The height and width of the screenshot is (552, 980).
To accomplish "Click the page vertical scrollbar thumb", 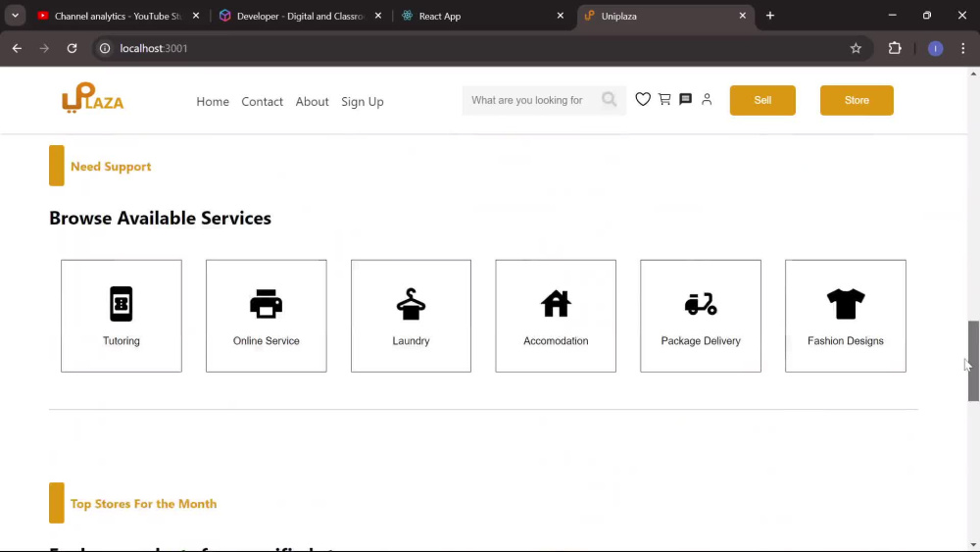I will [x=973, y=361].
